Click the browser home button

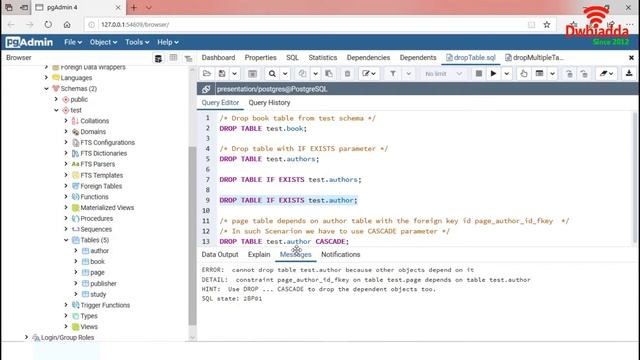point(67,24)
